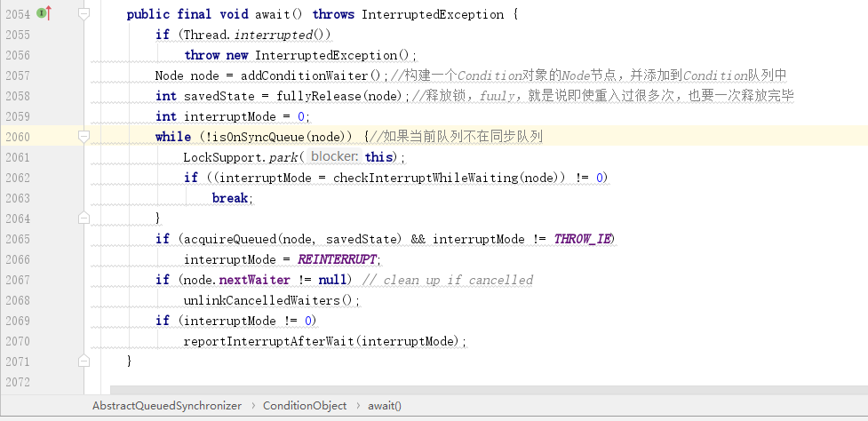Click line number 2057 in the gutter
This screenshot has width=868, height=421.
pos(18,75)
